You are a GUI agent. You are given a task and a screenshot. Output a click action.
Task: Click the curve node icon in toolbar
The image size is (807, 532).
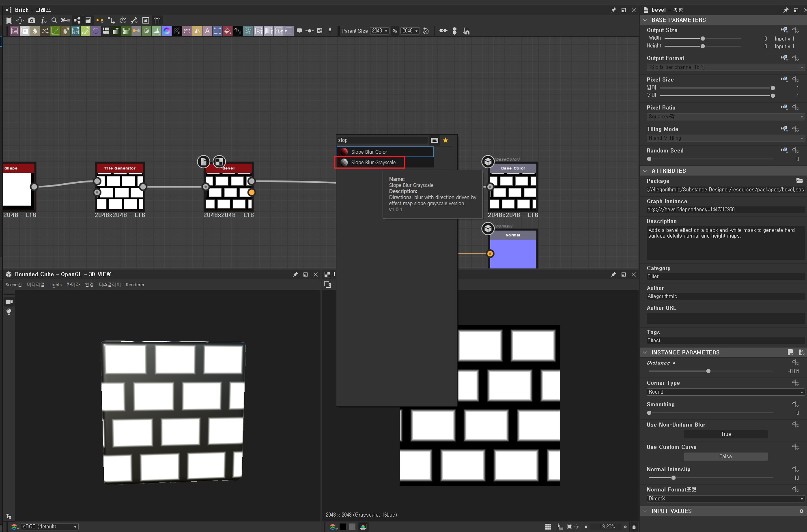coord(55,31)
